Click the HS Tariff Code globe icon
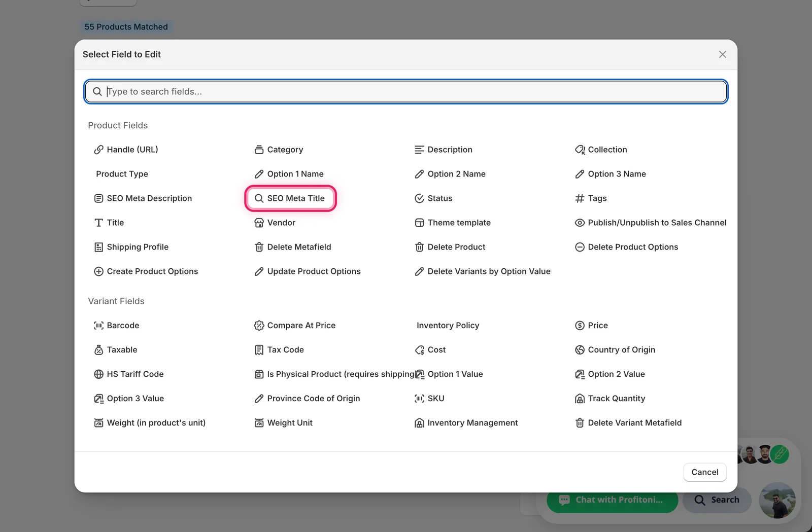The image size is (812, 532). click(98, 374)
